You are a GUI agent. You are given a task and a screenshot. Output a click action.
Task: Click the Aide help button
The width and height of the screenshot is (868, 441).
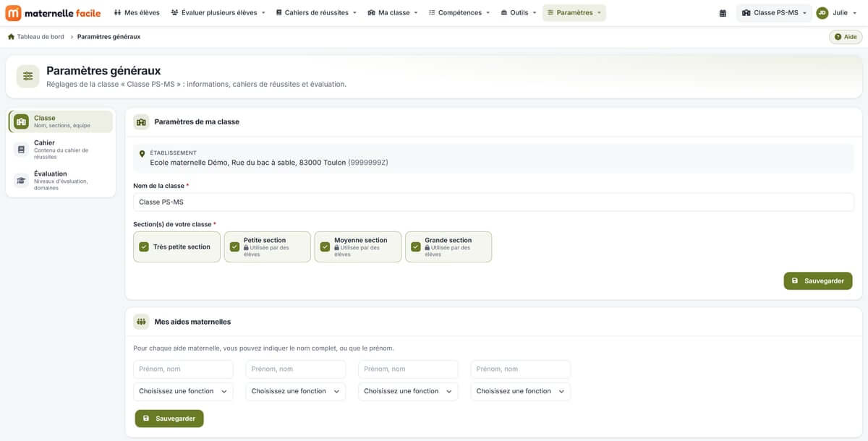click(846, 37)
